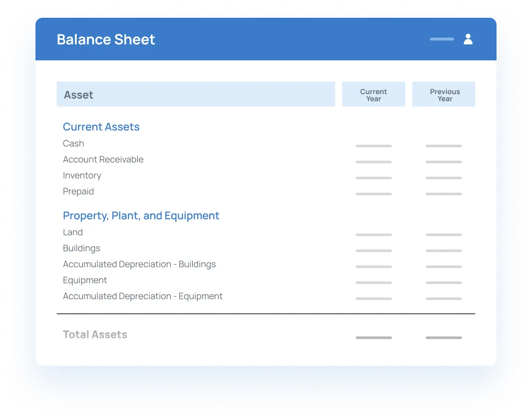
Task: Select the Prepaid value placeholder in Current Year
Action: [x=373, y=194]
